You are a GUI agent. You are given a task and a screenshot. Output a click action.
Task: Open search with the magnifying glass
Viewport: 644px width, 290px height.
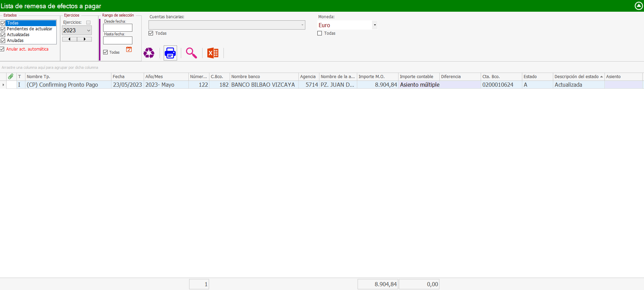(191, 53)
